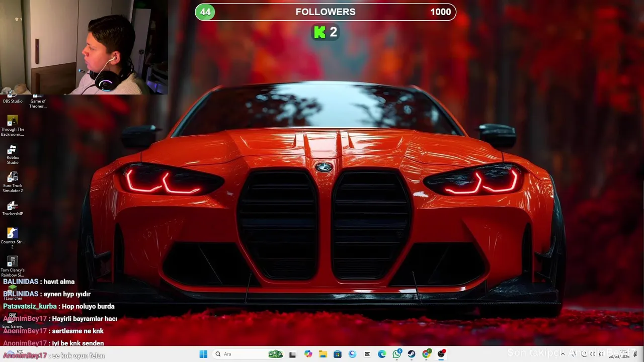Select the Game of Thrones desktop shortcut
Viewport: 644px width, 362px height.
tap(38, 101)
